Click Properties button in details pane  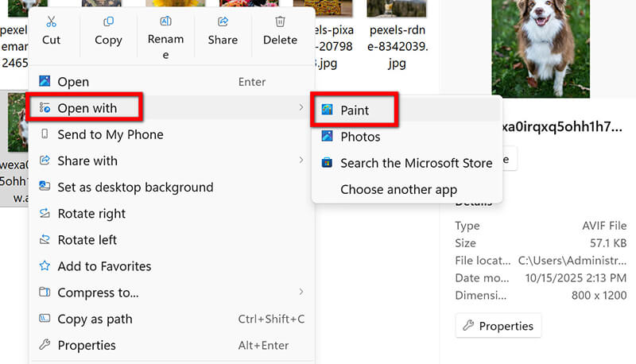pos(498,326)
